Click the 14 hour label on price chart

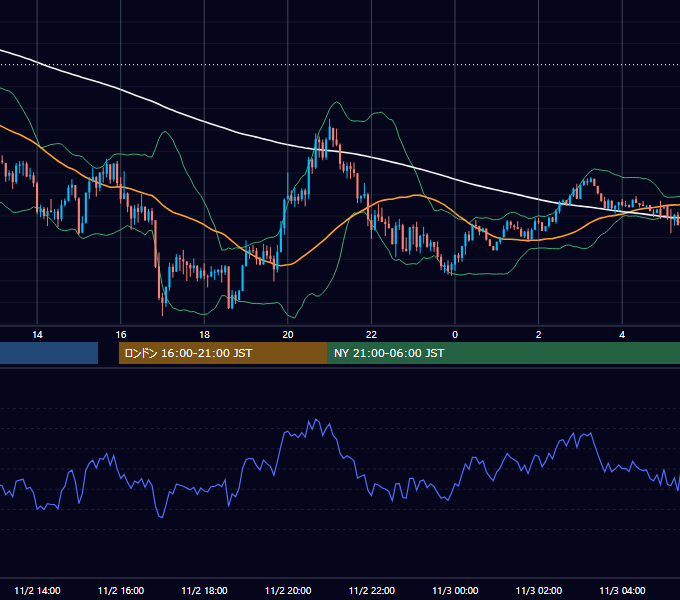coord(37,335)
